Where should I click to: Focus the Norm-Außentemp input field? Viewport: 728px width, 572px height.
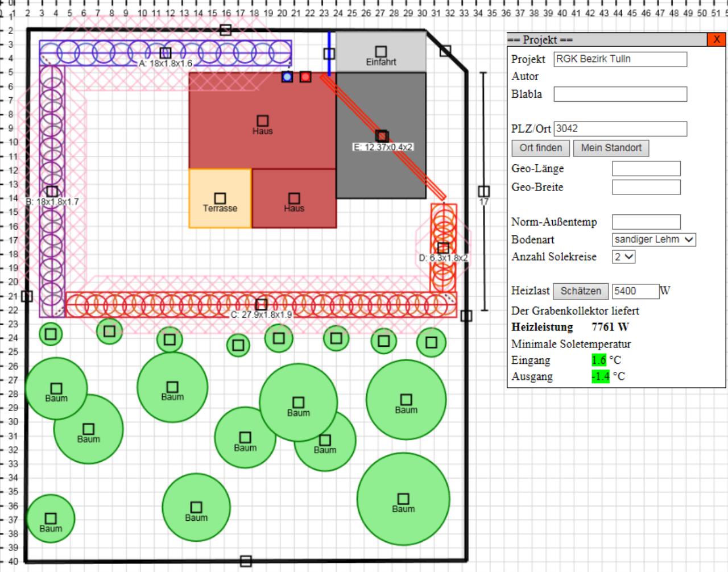tap(646, 222)
